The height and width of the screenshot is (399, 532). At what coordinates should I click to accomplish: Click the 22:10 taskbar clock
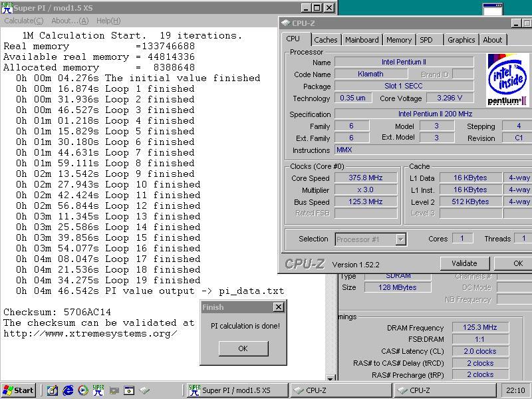coord(515,390)
